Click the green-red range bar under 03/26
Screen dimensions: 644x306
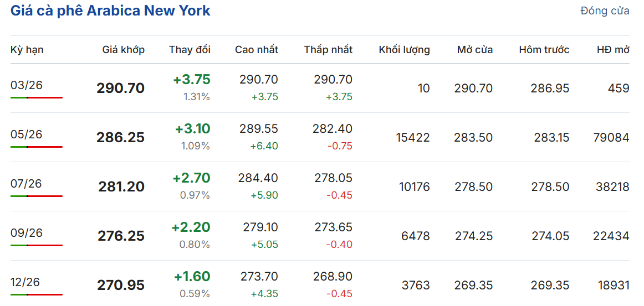tap(37, 97)
